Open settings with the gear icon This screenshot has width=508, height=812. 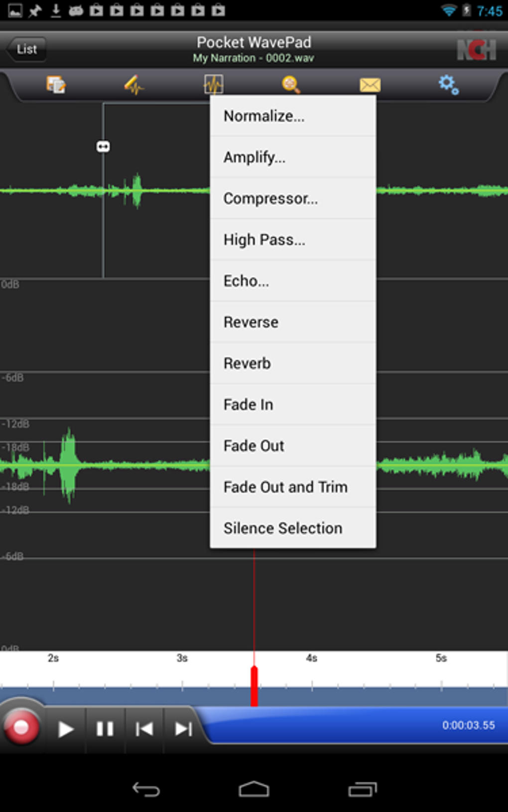coord(447,84)
